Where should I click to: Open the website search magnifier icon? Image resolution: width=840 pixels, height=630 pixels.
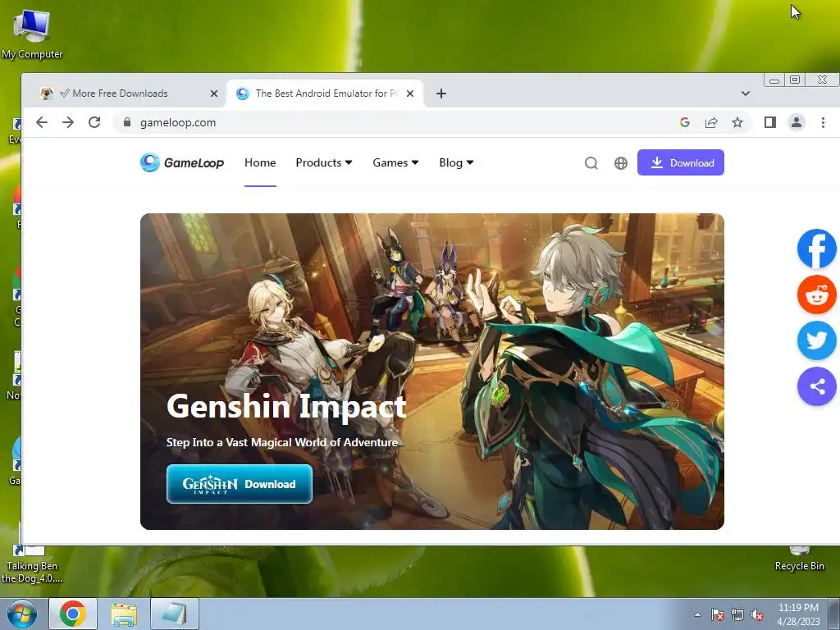click(x=591, y=163)
